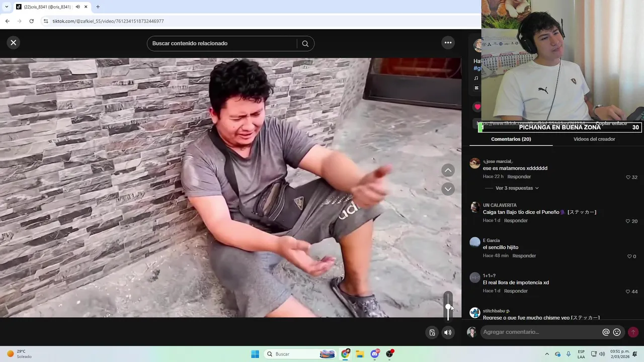Like E Garcia's comment heart icon

pos(629,256)
